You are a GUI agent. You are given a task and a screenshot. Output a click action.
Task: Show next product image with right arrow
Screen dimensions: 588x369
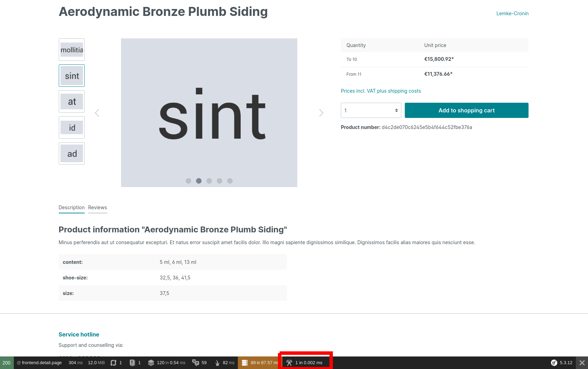click(x=321, y=113)
